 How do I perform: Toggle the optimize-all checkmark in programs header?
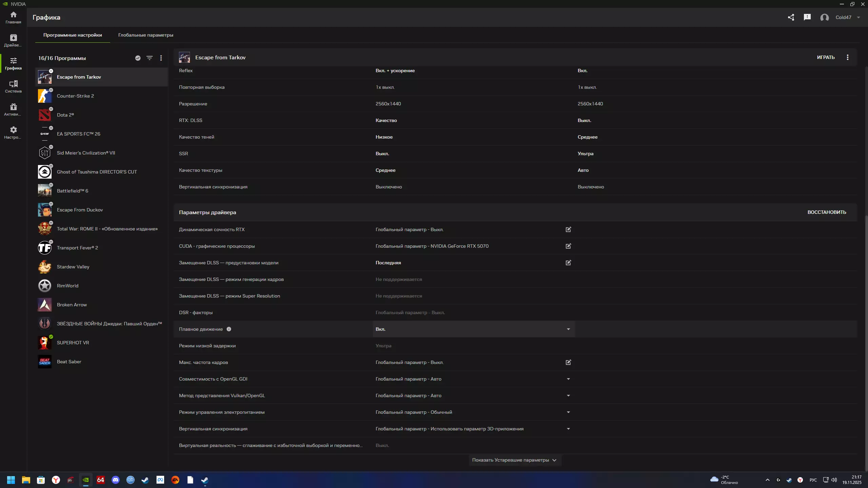pos(138,58)
